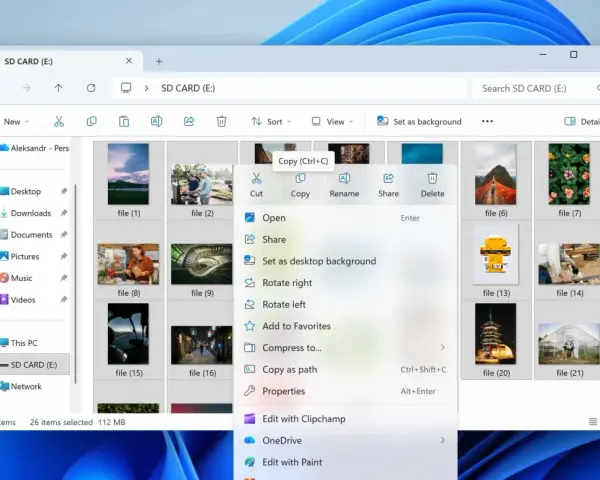Expand the address bar path chevron
The image size is (600, 480).
[146, 88]
